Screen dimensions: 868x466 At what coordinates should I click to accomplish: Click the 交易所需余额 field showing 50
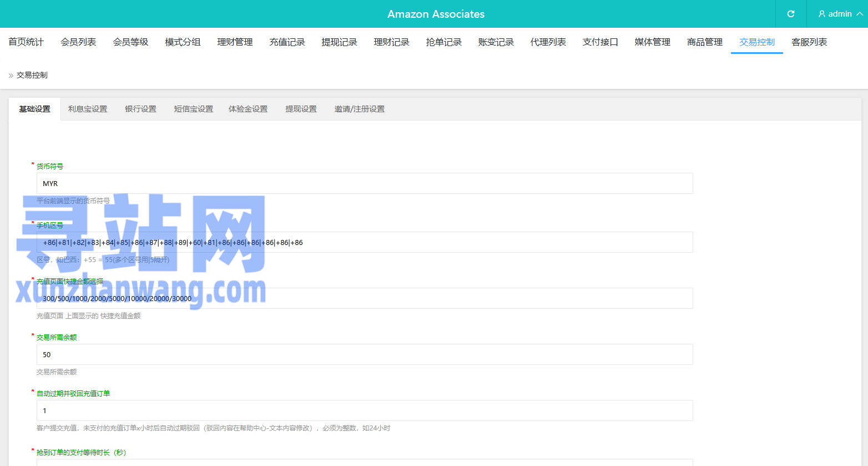coord(364,354)
